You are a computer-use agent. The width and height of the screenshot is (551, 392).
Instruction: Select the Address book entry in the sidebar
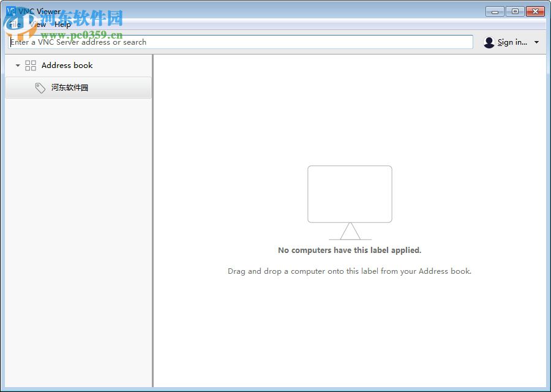click(68, 65)
